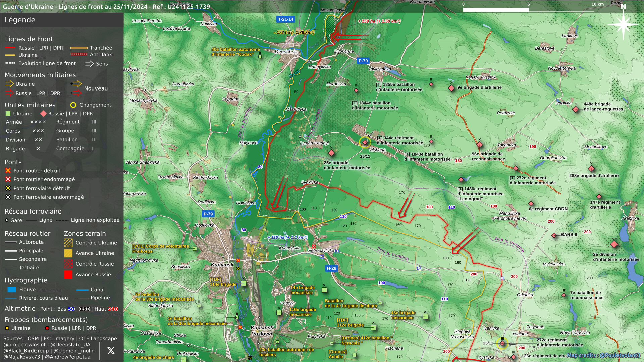The height and width of the screenshot is (362, 644).
Task: Click the BARS-9 unit diamond marker
Action: pyautogui.click(x=554, y=235)
